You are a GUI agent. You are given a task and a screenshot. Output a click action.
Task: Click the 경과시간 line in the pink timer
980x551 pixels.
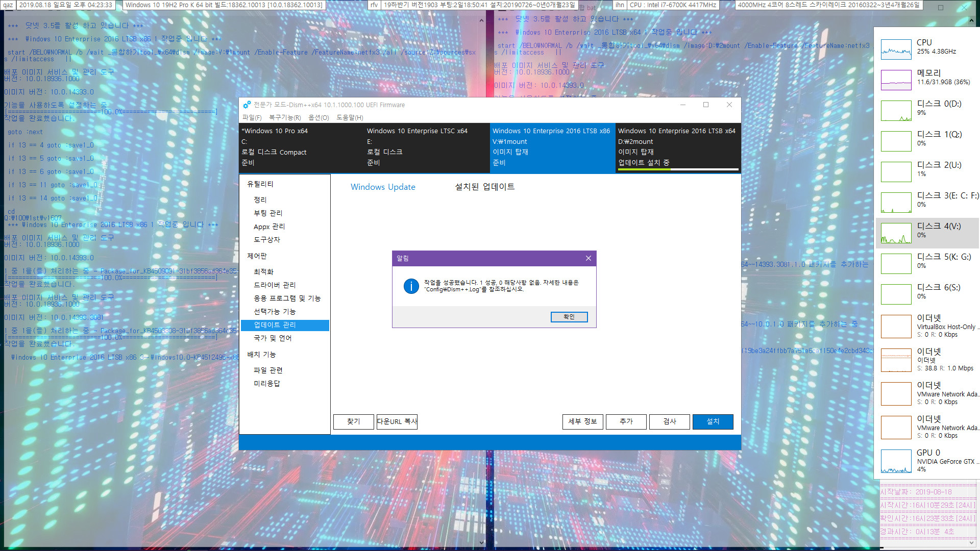[x=917, y=532]
